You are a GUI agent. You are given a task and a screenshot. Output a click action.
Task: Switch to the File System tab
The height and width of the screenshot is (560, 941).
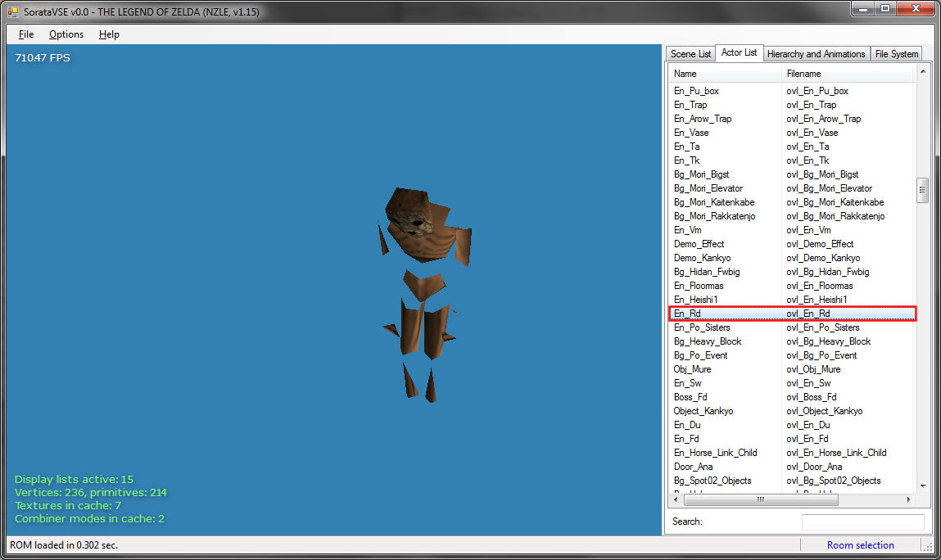tap(897, 54)
